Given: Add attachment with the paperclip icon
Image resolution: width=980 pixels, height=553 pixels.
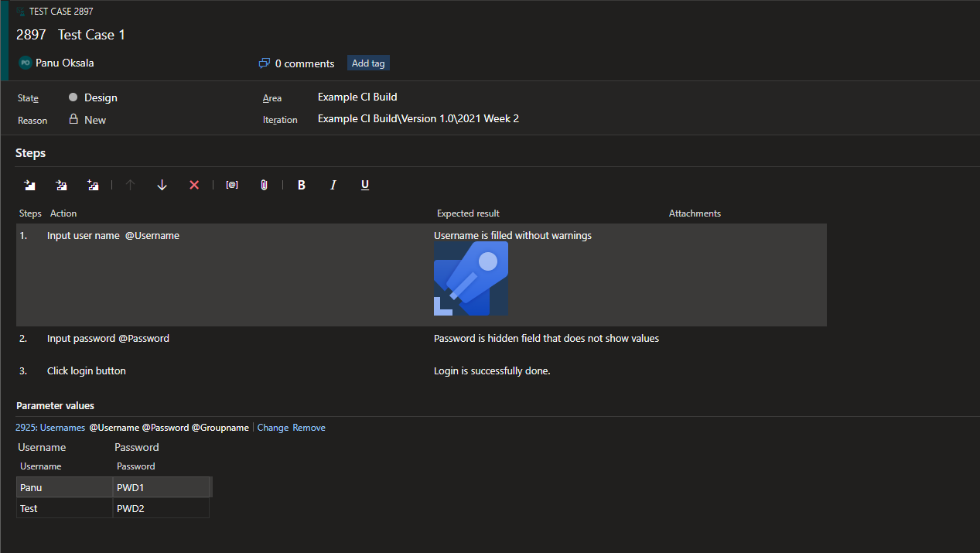Looking at the screenshot, I should tap(264, 185).
